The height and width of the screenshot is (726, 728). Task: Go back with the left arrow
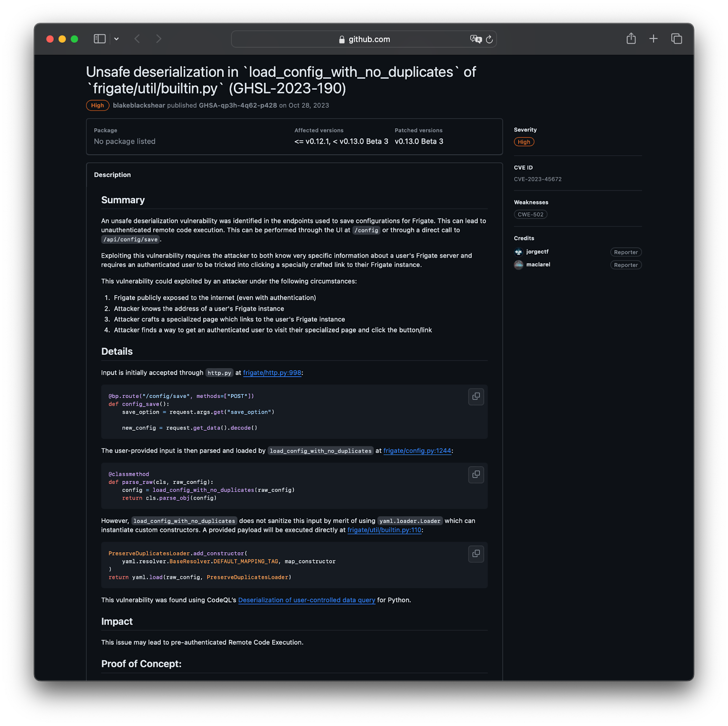tap(137, 39)
